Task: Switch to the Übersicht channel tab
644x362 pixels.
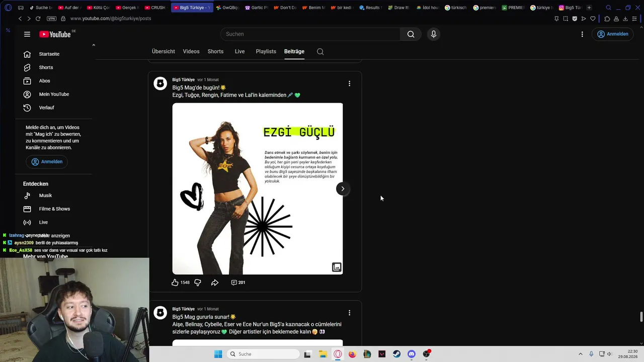Action: [164, 51]
